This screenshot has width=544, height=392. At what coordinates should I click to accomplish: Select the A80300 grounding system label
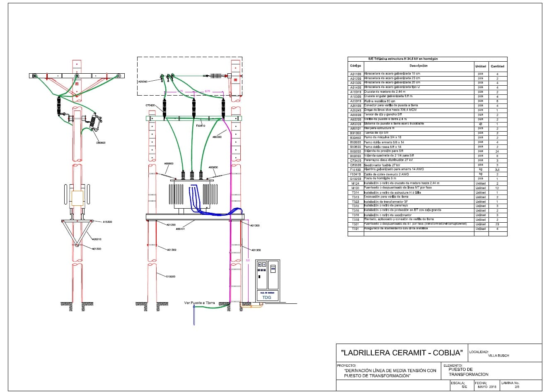(x=217, y=136)
